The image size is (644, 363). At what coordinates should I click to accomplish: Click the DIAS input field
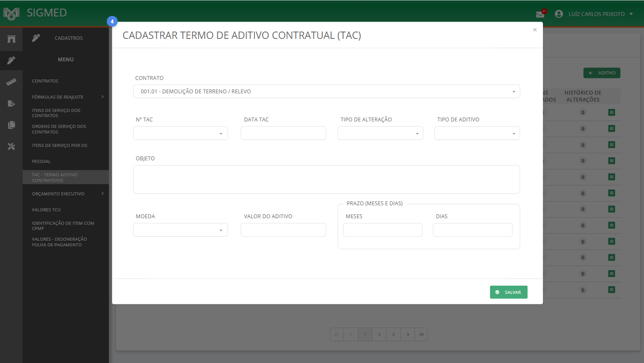click(473, 230)
